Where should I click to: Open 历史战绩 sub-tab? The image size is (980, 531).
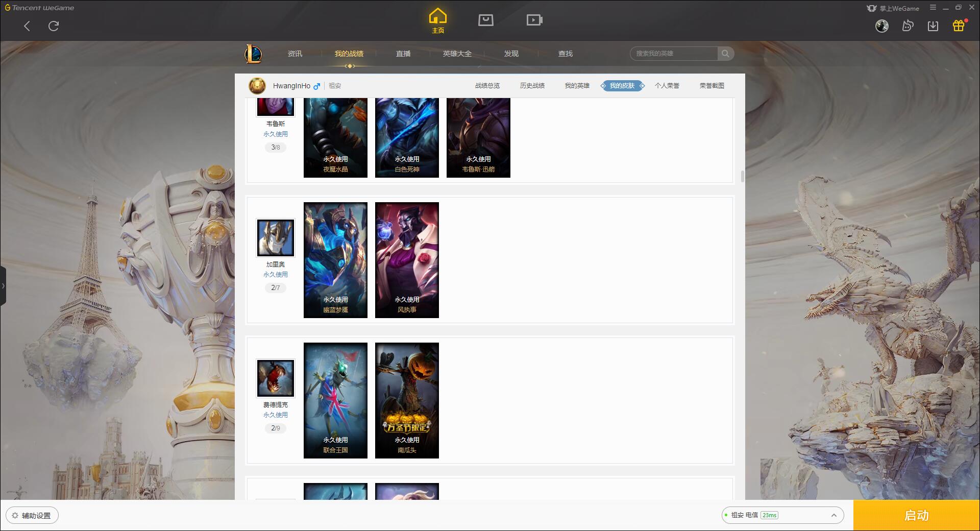(x=532, y=86)
